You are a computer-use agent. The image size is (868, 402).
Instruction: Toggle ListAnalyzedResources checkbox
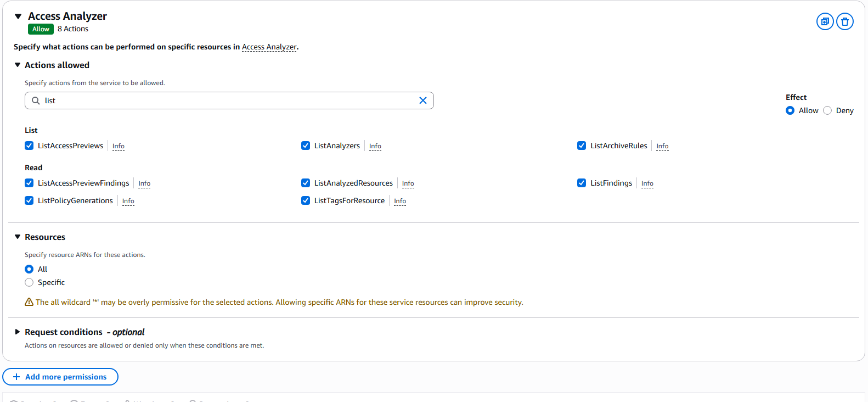click(x=306, y=183)
